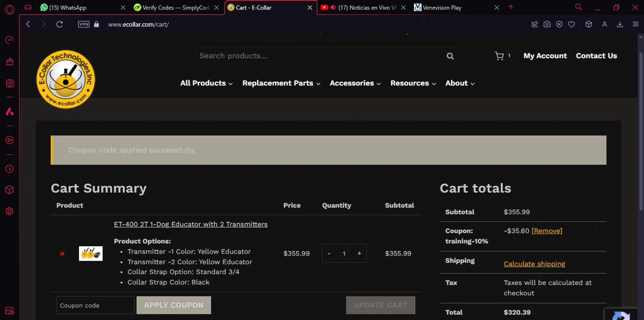This screenshot has height=320, width=644.
Task: Open GX Corner gamepad icon
Action: tap(28, 7)
